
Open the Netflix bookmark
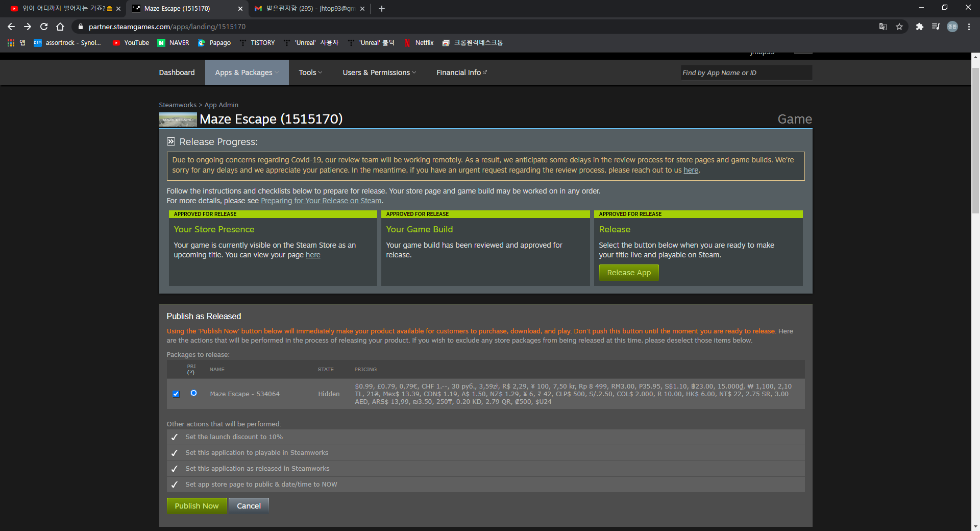click(x=419, y=43)
